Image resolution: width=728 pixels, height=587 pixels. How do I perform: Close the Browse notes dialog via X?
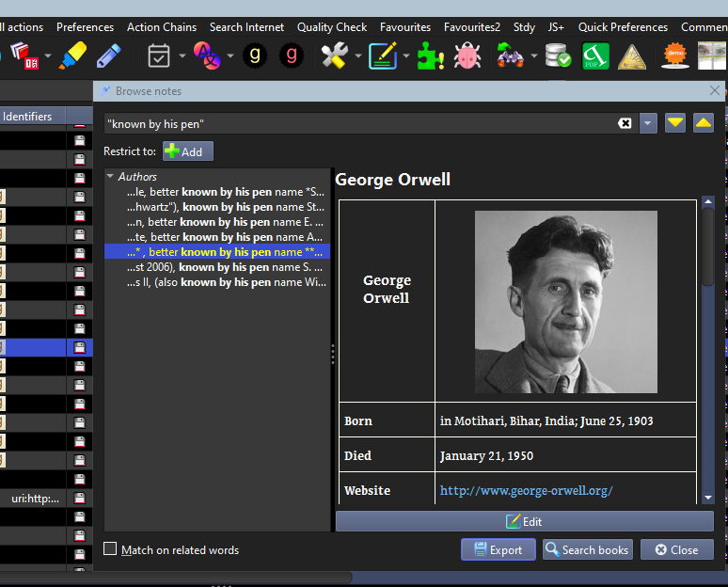715,90
